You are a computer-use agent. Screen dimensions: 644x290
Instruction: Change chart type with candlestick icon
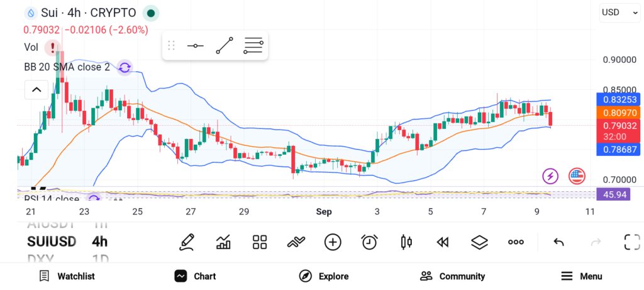coord(406,242)
